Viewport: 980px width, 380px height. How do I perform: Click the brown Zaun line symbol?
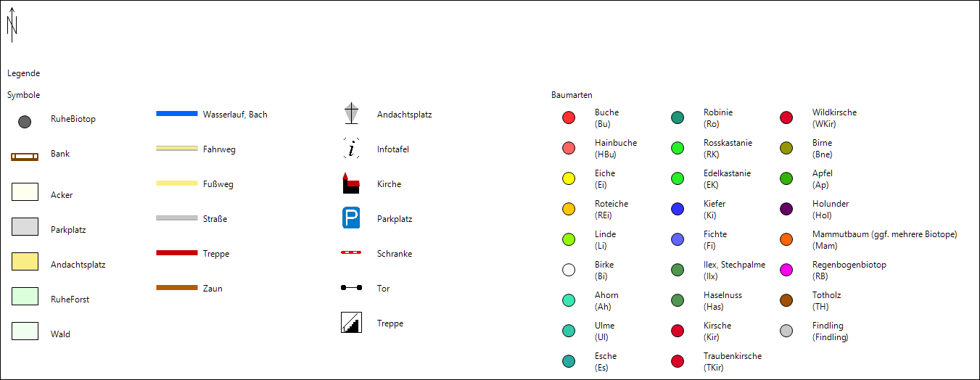(x=177, y=287)
